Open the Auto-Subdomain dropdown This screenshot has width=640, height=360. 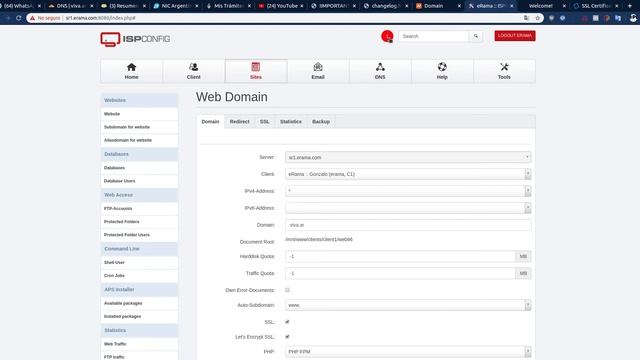click(408, 305)
